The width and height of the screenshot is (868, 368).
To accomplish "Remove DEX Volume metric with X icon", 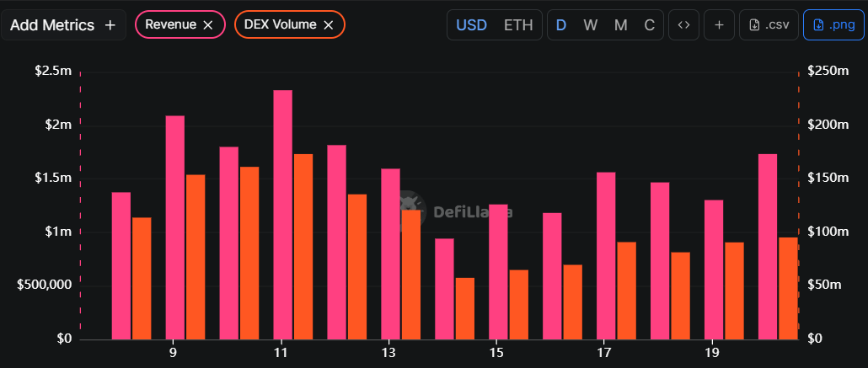I will click(329, 25).
